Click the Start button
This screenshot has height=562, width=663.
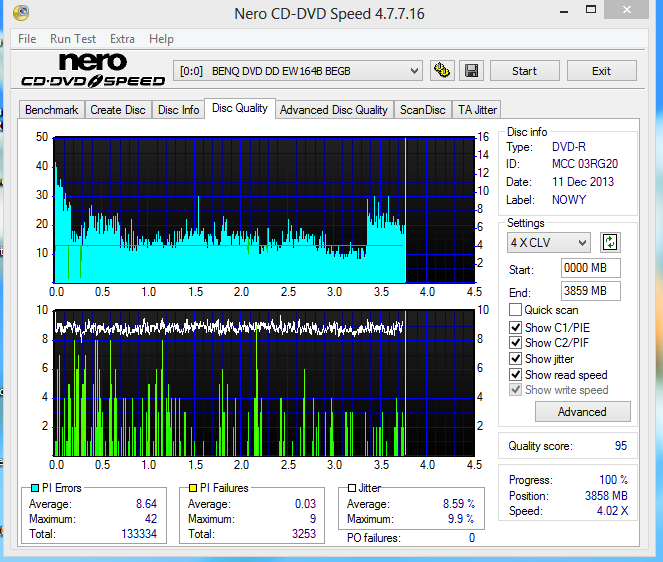524,71
